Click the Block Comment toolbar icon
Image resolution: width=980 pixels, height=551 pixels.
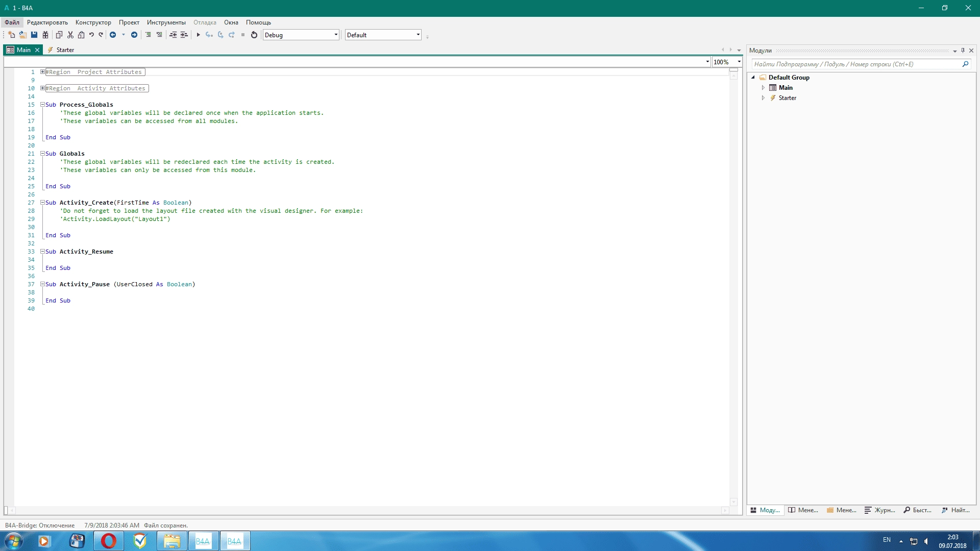[148, 35]
